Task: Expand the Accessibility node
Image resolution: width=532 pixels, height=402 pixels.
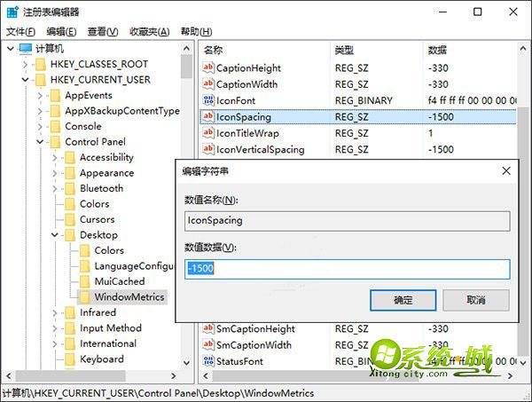Action: tap(55, 158)
